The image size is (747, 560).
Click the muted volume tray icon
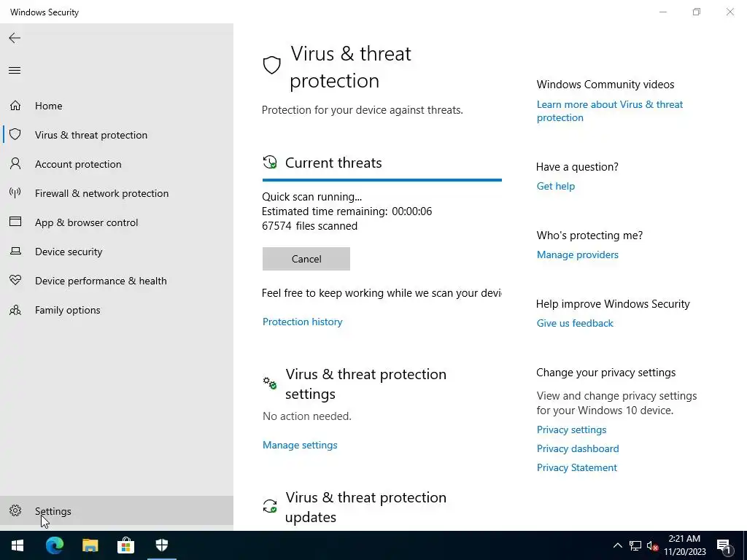coord(653,545)
